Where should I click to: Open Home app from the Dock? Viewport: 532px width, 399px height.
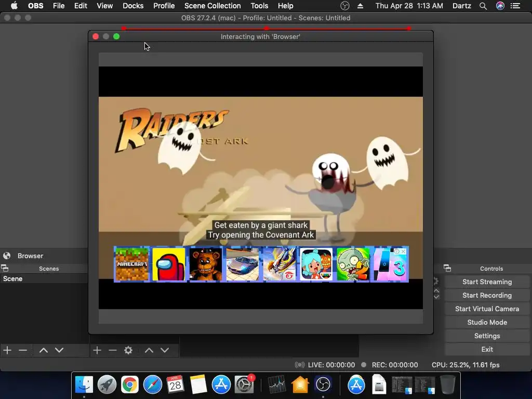point(300,384)
